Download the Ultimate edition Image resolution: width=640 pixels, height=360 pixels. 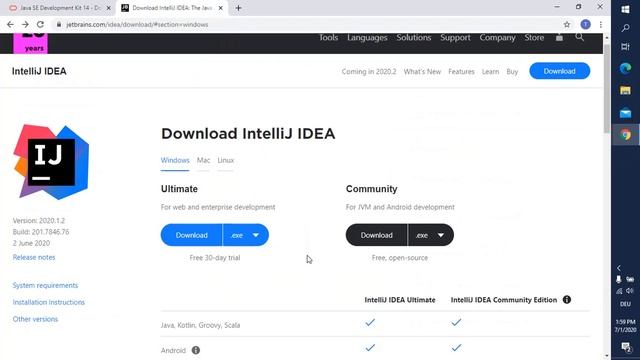(191, 235)
